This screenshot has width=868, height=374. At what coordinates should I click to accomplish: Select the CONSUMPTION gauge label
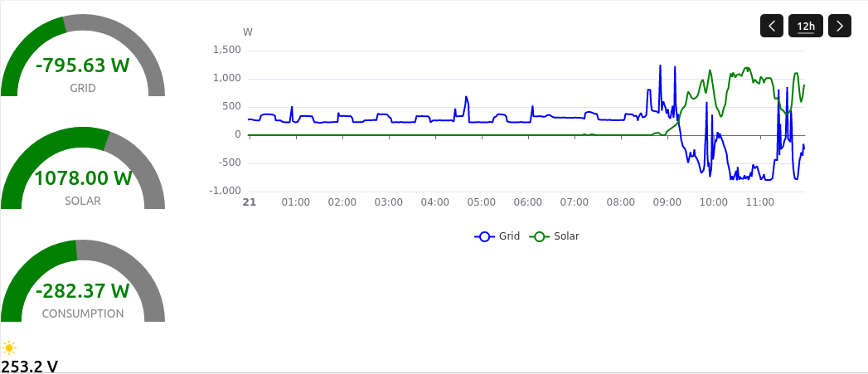[x=83, y=313]
